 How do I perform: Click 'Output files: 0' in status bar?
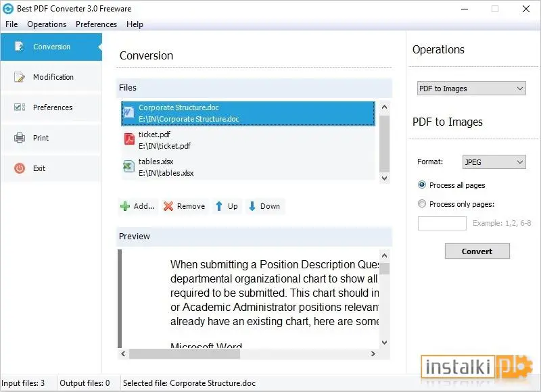[85, 383]
